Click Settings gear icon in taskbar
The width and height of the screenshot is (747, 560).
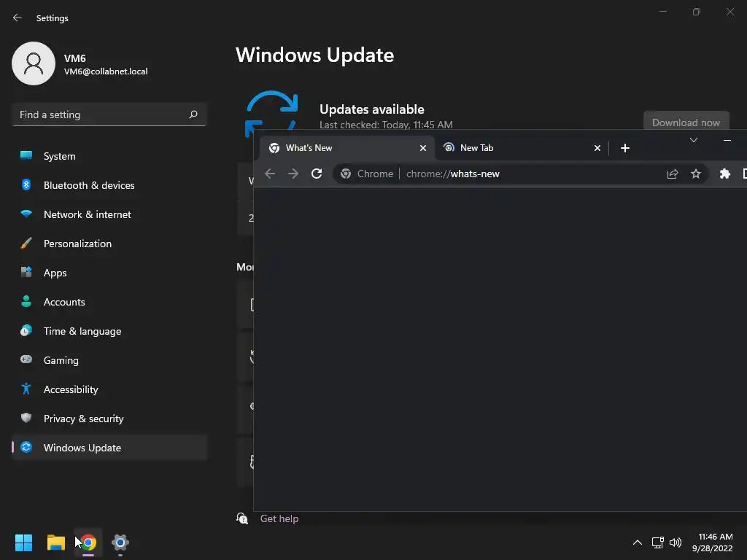pyautogui.click(x=120, y=542)
